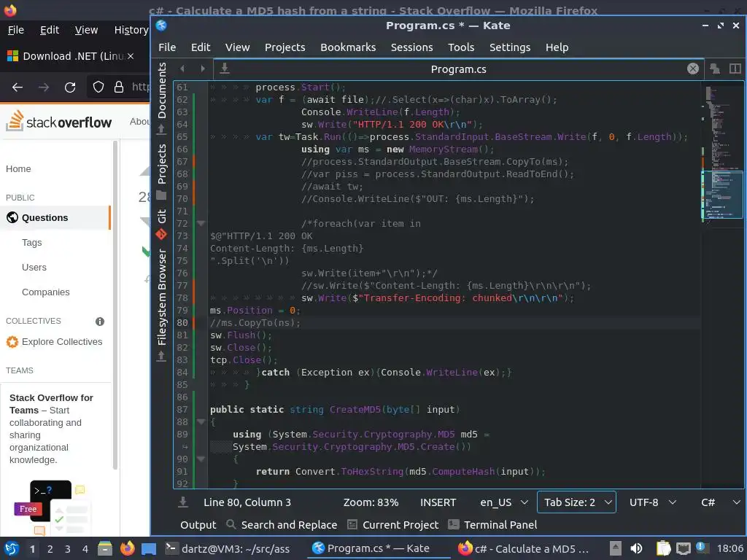Collapse the code fold at line 88
The height and width of the screenshot is (560, 747).
[201, 422]
